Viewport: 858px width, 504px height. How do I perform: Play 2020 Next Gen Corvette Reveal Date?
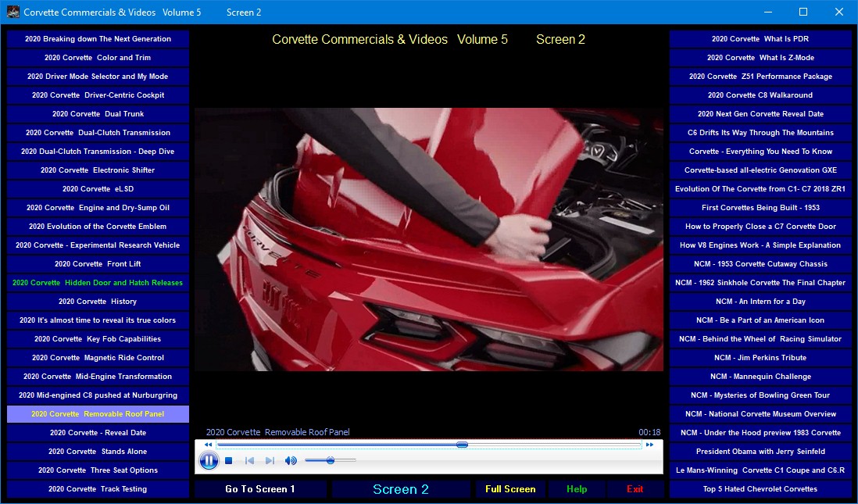(x=760, y=114)
